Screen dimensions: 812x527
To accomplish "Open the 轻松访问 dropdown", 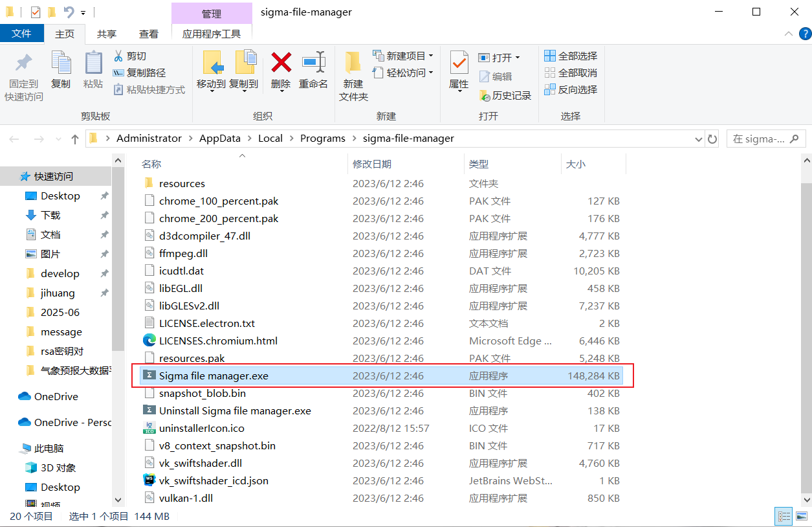I will (403, 73).
